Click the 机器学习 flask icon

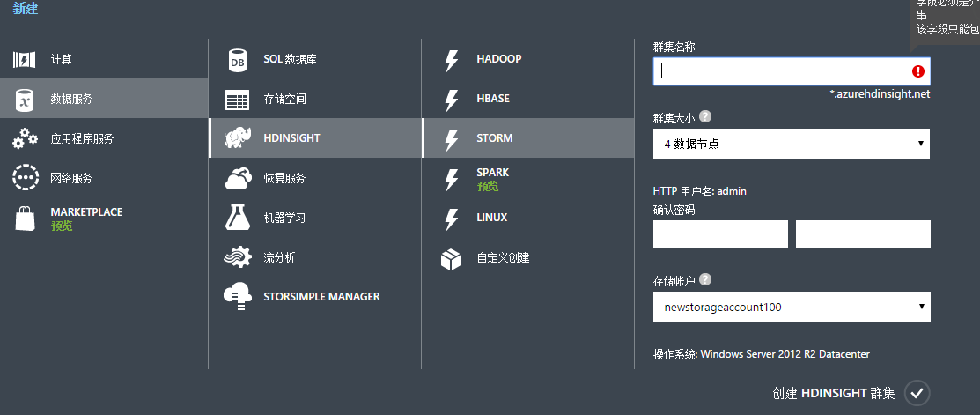238,218
